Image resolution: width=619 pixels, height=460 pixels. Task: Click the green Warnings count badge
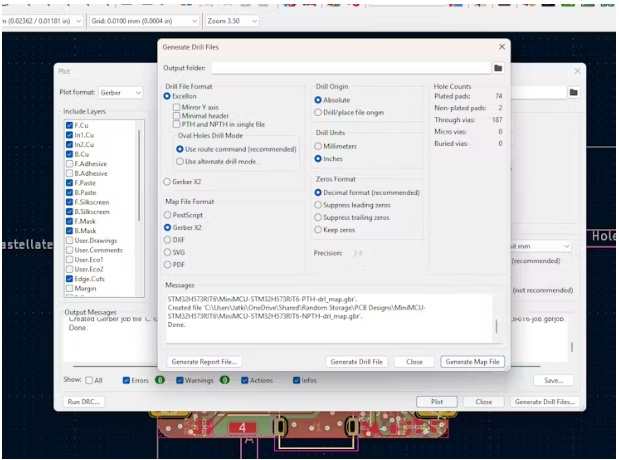coord(226,380)
